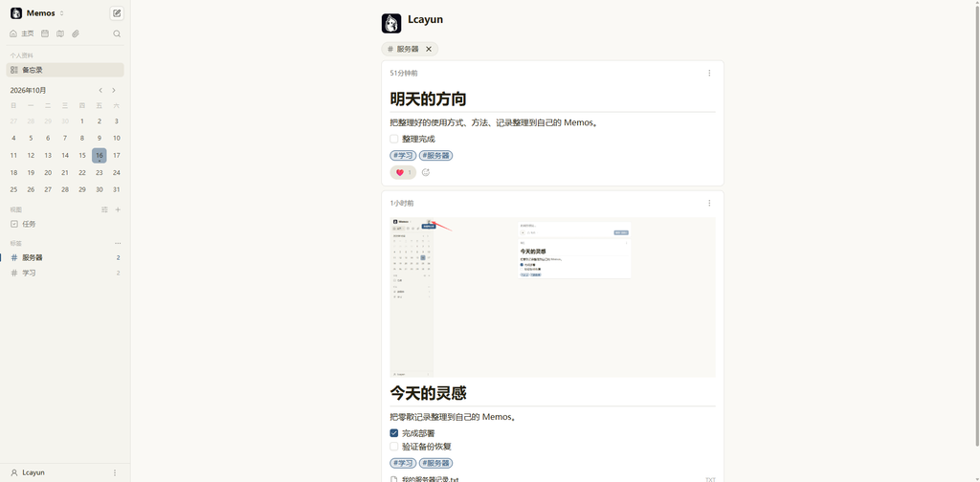Select day 31 in the calendar
Screen dimensions: 980x482
tap(116, 189)
